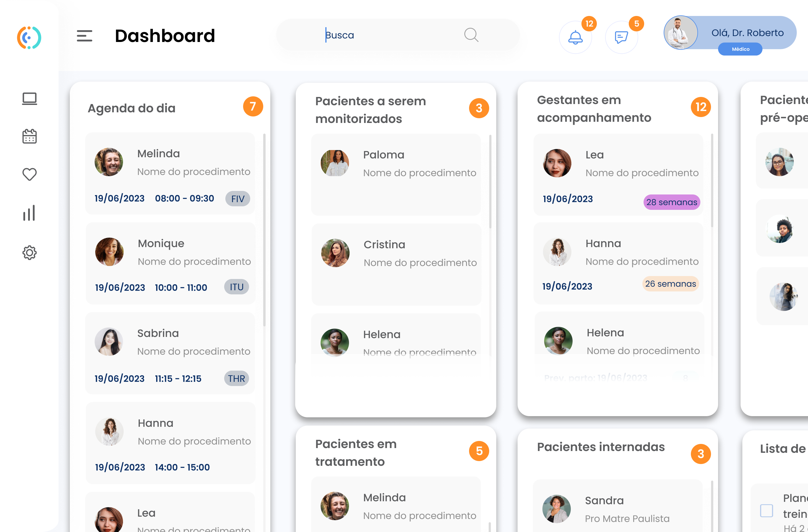Click Monique's photo in Agenda do dia
The image size is (808, 532).
[x=109, y=252]
